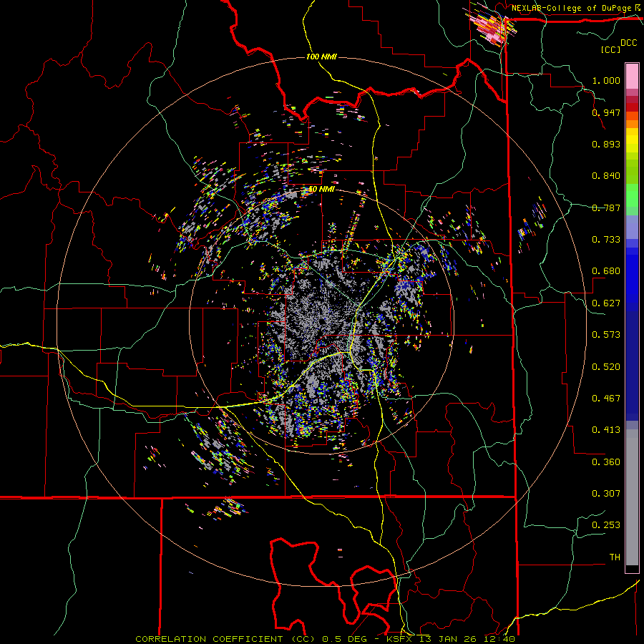Click the pink swatch at top of color bar
Image resolution: width=644 pixels, height=644 pixels.
point(632,77)
